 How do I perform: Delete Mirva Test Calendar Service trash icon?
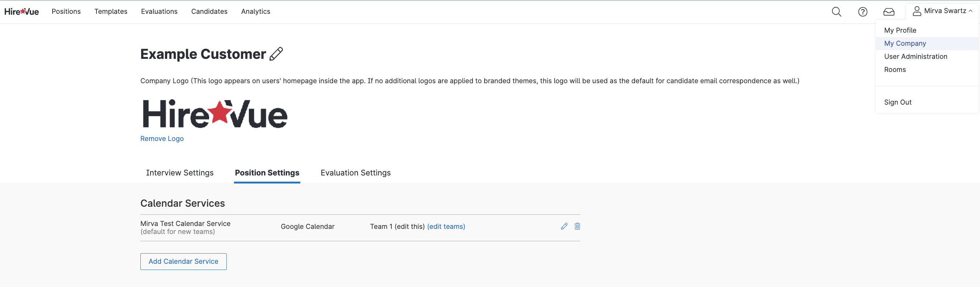(x=577, y=226)
